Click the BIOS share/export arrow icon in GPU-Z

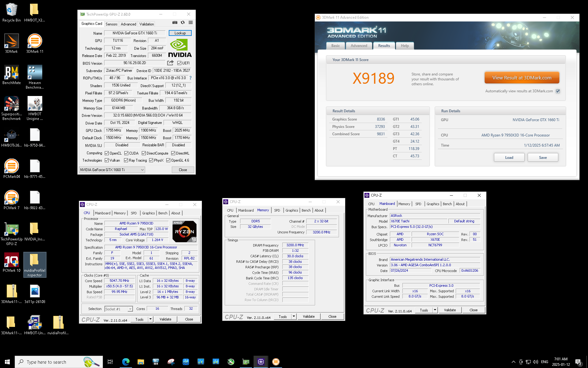coord(170,63)
